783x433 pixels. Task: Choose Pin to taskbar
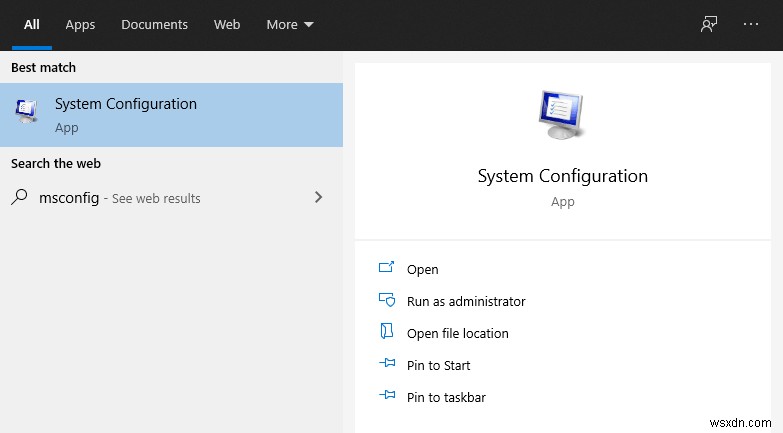coord(446,397)
